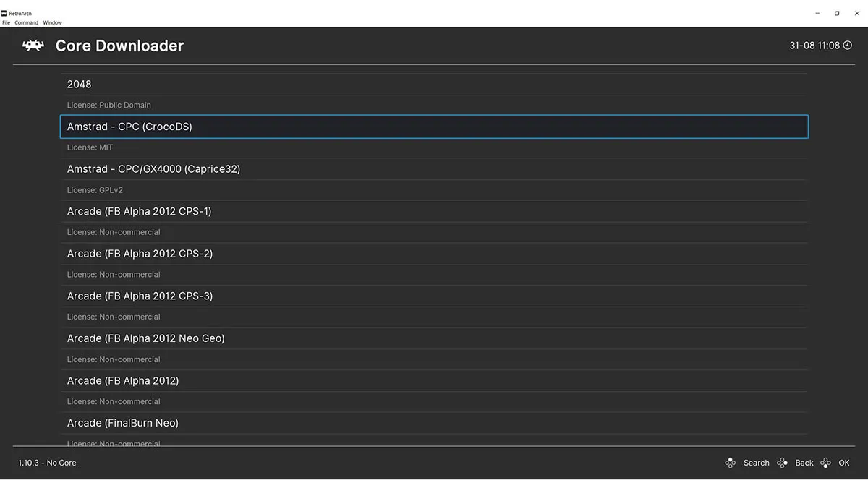Image resolution: width=868 pixels, height=488 pixels.
Task: Click the 1.10.3 - No Core status text
Action: tap(47, 463)
